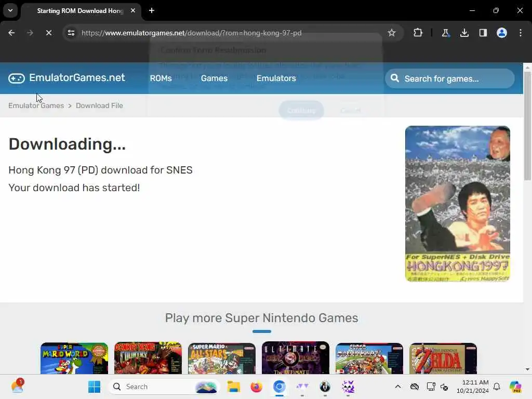The width and height of the screenshot is (532, 399).
Task: Toggle the browser side panel
Action: 483,33
